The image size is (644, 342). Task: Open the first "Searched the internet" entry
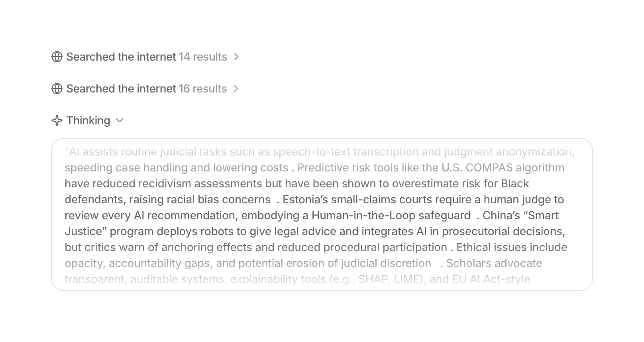(121, 57)
